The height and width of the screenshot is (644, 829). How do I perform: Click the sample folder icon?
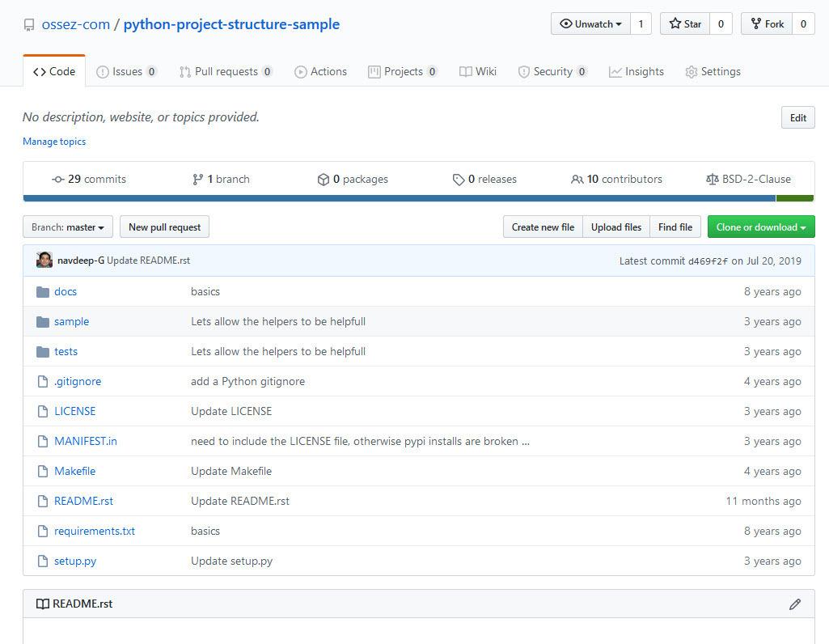[x=43, y=322]
